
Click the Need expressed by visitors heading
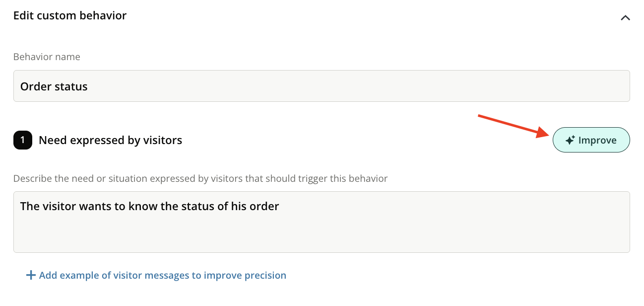110,140
